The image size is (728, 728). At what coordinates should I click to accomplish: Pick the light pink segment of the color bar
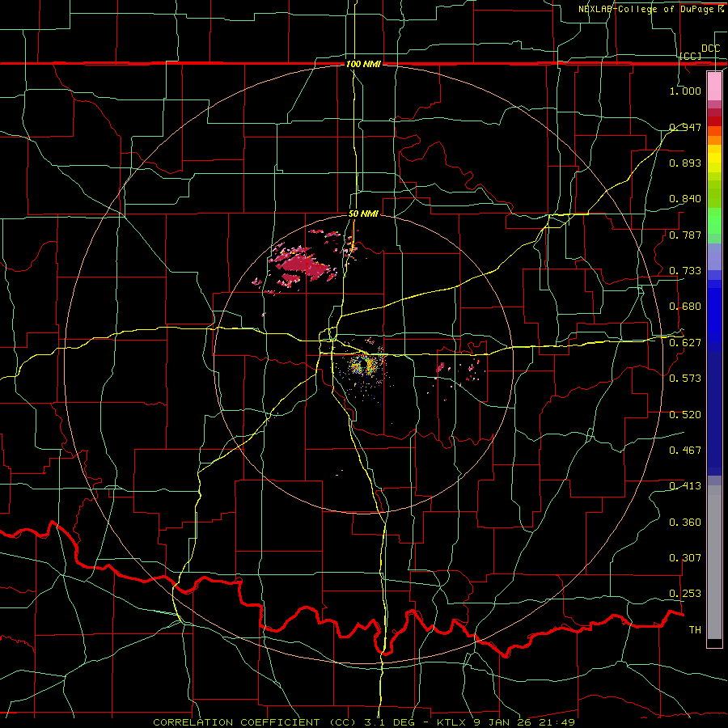714,86
